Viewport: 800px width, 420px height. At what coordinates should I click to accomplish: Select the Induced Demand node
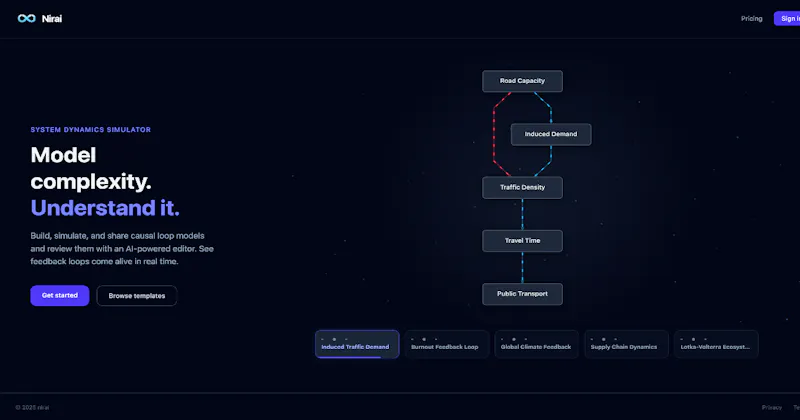[x=551, y=134]
